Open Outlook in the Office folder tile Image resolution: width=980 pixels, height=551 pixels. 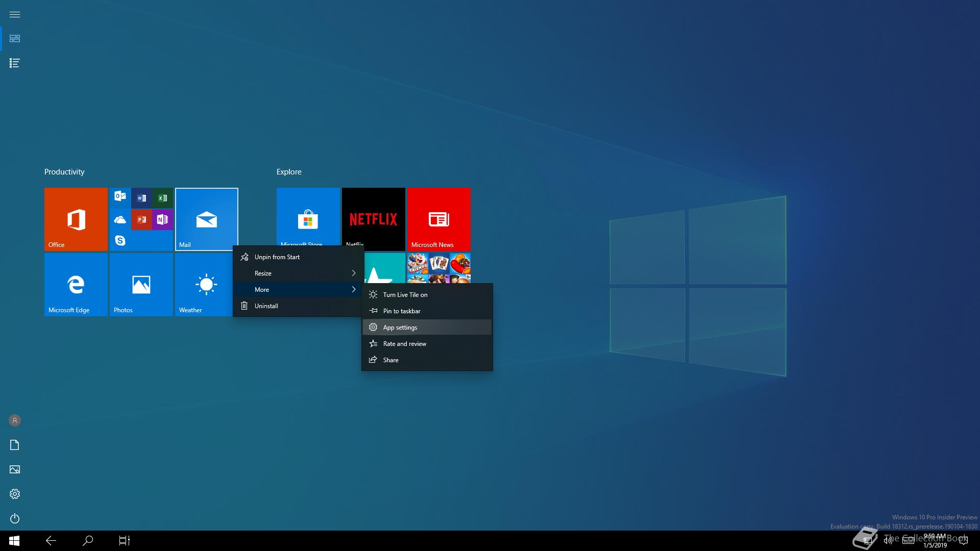[120, 196]
